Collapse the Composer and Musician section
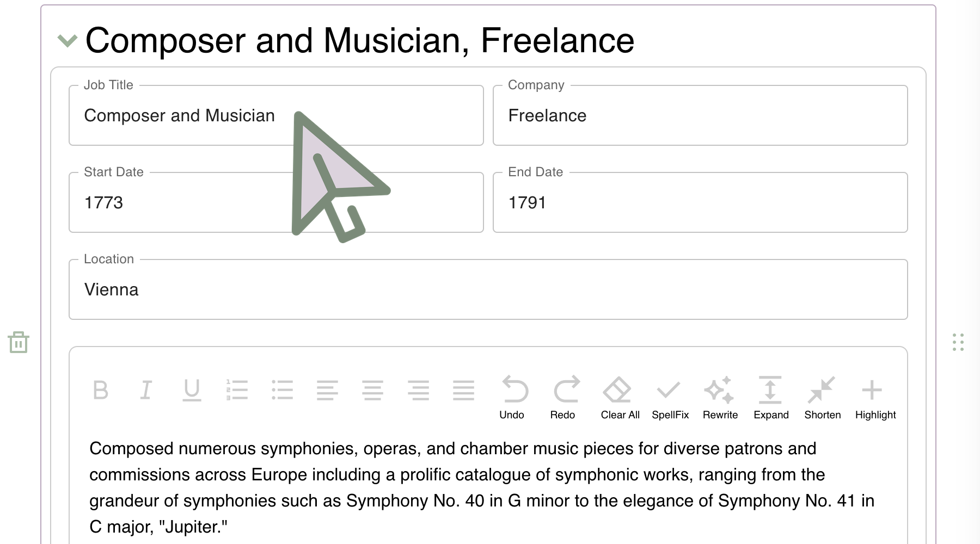Image resolution: width=980 pixels, height=544 pixels. pos(68,41)
